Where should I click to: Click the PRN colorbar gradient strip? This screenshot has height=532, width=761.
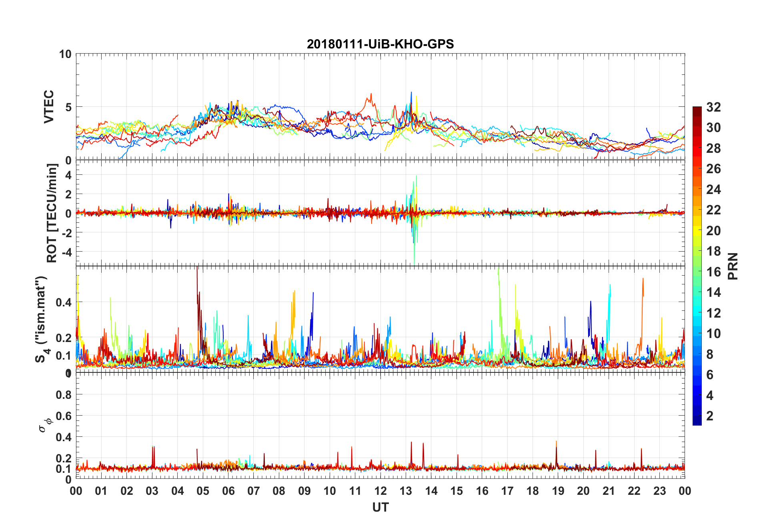pos(697,266)
